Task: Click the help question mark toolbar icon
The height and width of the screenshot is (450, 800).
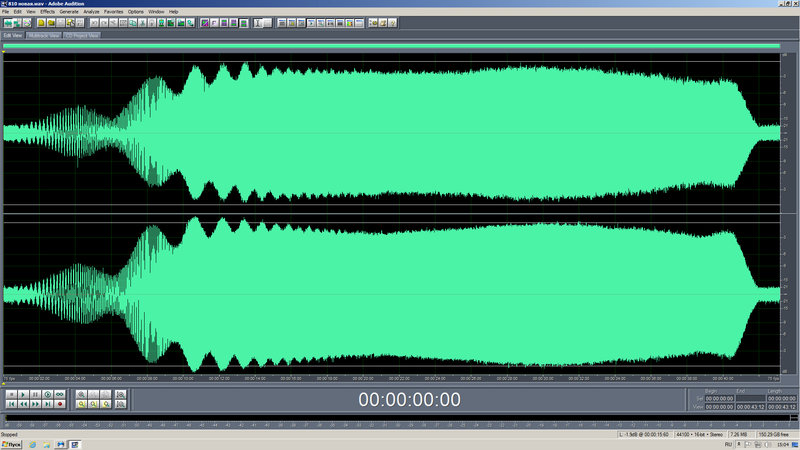Action: [x=392, y=23]
